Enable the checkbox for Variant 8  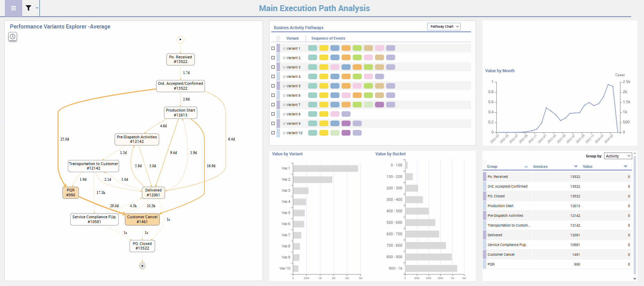point(273,114)
